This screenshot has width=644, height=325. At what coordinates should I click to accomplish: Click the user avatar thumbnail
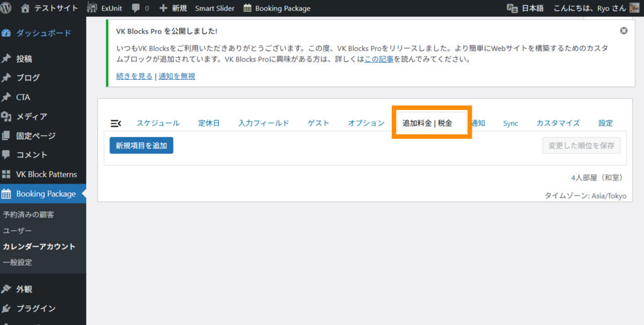[x=634, y=8]
